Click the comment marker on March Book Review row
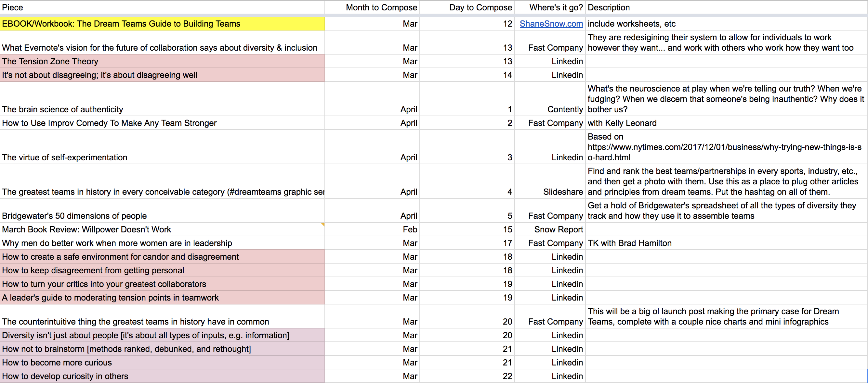 click(322, 224)
